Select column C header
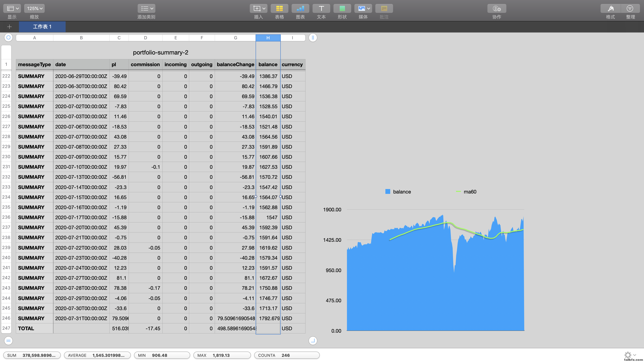 119,38
